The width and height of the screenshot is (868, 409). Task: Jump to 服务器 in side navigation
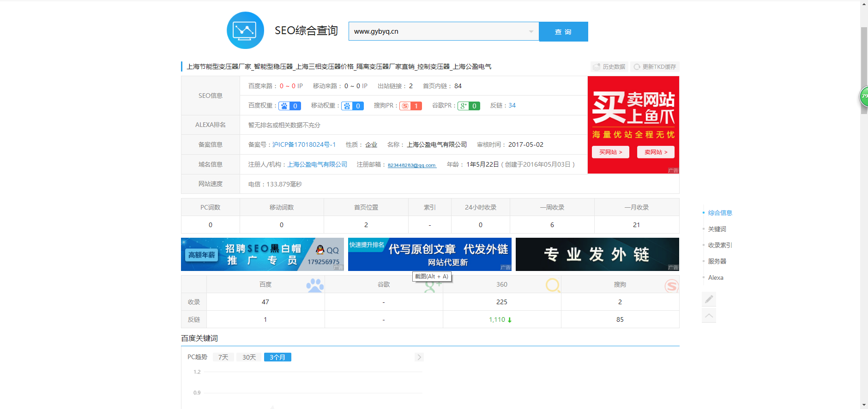pos(717,261)
